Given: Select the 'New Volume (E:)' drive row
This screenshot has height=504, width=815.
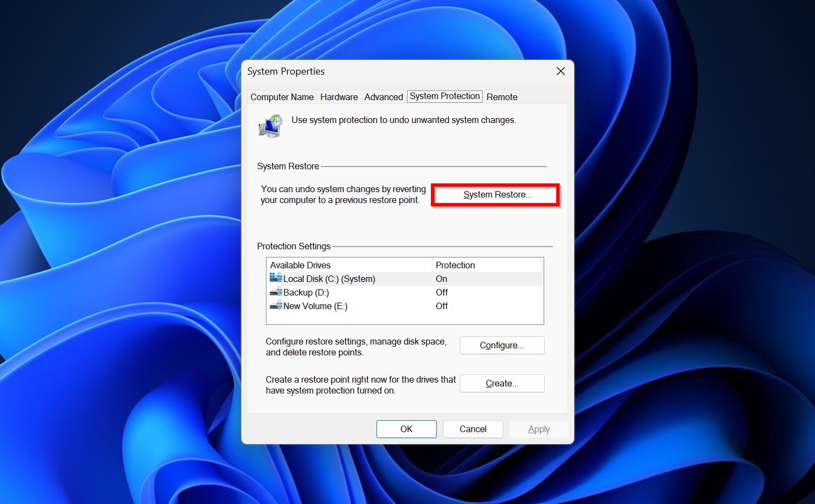Looking at the screenshot, I should pos(405,306).
